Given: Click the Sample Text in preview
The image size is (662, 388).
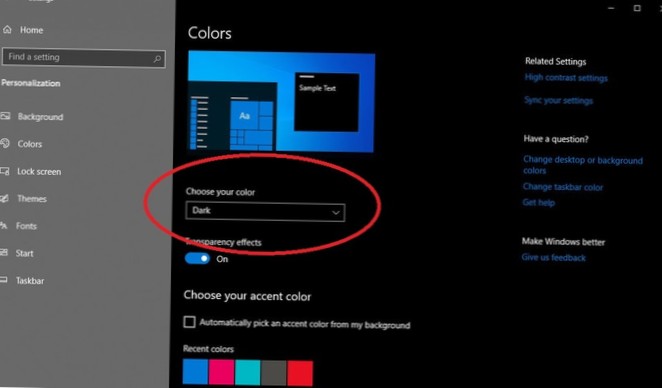Looking at the screenshot, I should pyautogui.click(x=317, y=88).
